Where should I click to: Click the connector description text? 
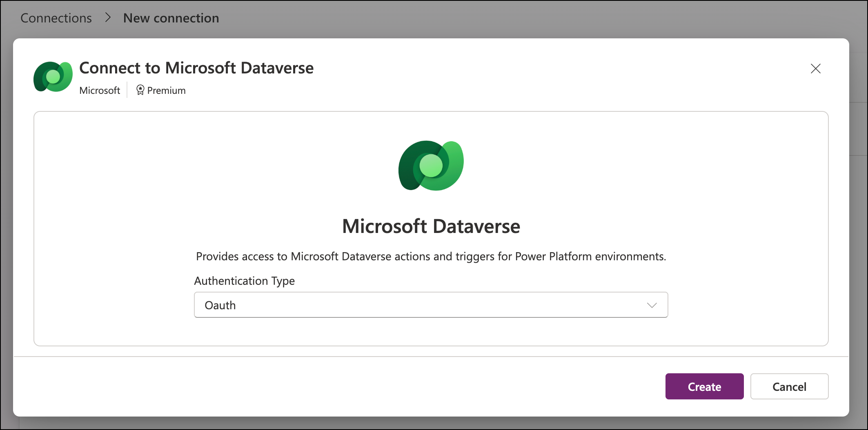click(x=431, y=256)
